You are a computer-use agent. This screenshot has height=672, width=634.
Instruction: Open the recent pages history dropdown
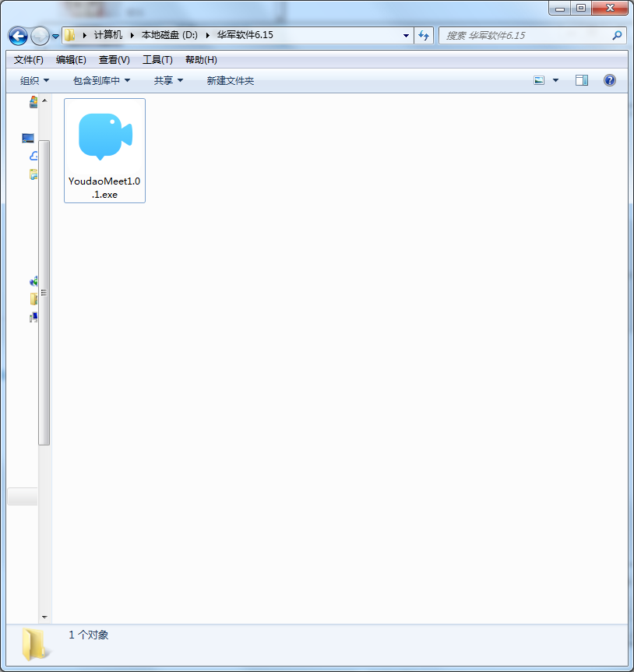55,37
